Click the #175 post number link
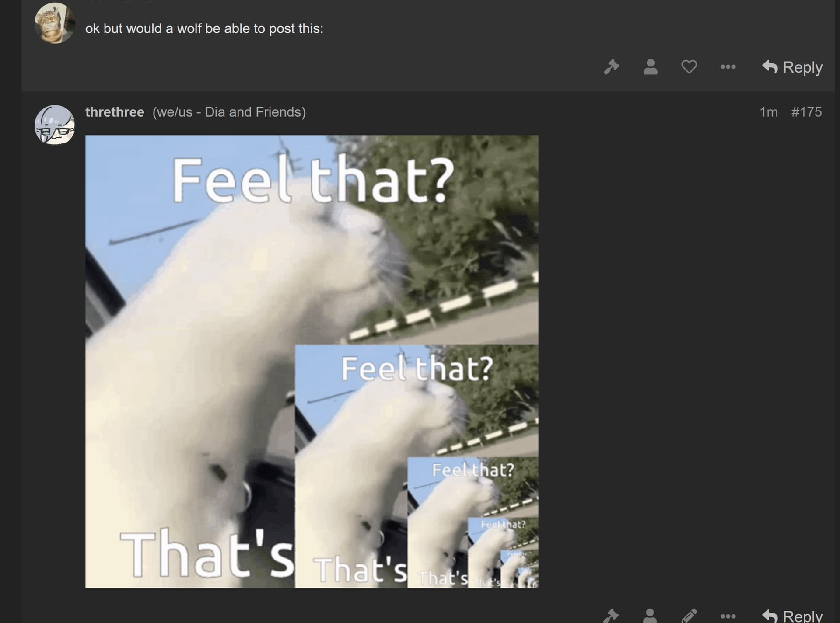Viewport: 840px width, 623px height. click(x=806, y=112)
